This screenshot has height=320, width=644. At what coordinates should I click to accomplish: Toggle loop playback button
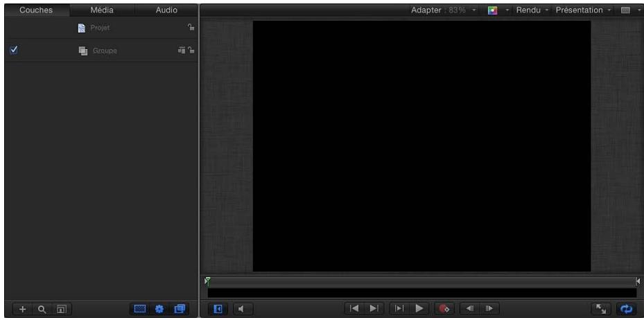pos(627,309)
